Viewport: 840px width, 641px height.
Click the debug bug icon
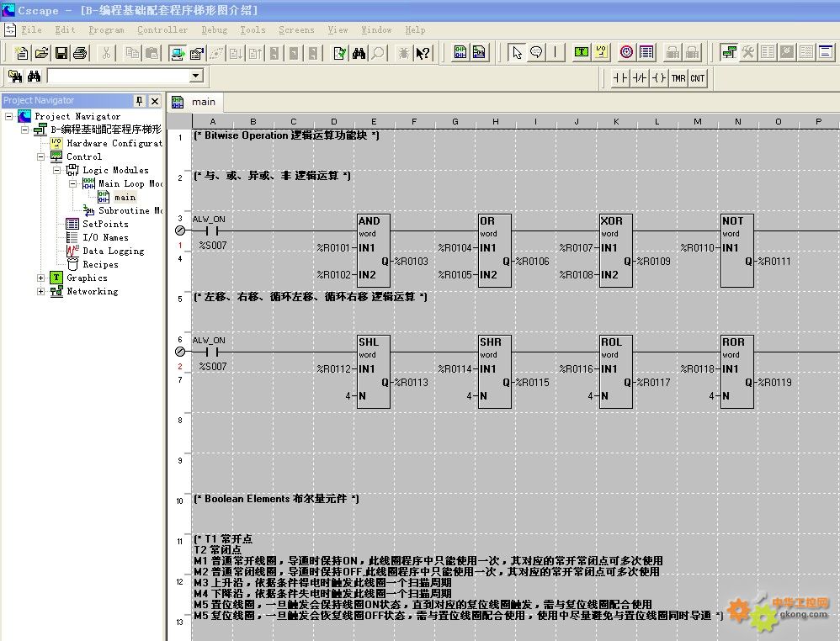point(403,53)
